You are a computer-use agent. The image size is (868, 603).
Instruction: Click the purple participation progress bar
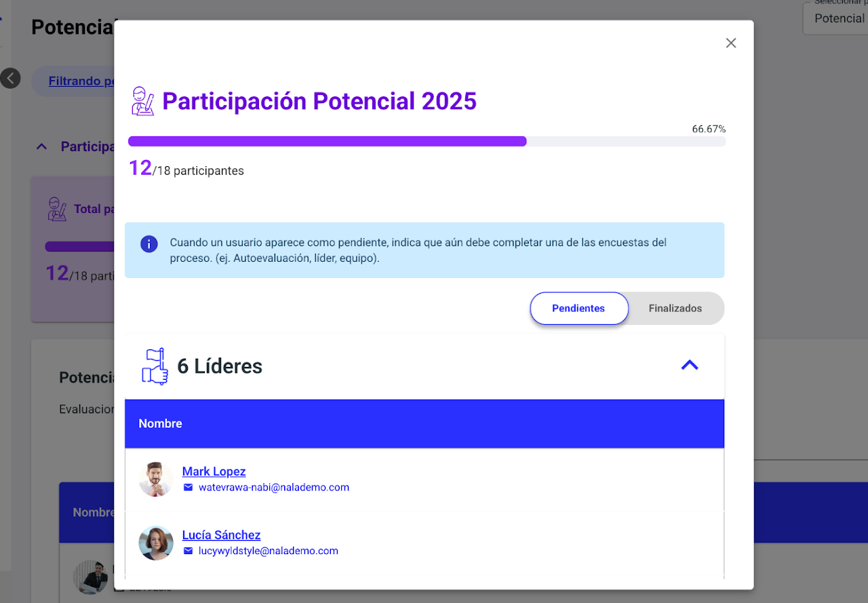(x=327, y=141)
